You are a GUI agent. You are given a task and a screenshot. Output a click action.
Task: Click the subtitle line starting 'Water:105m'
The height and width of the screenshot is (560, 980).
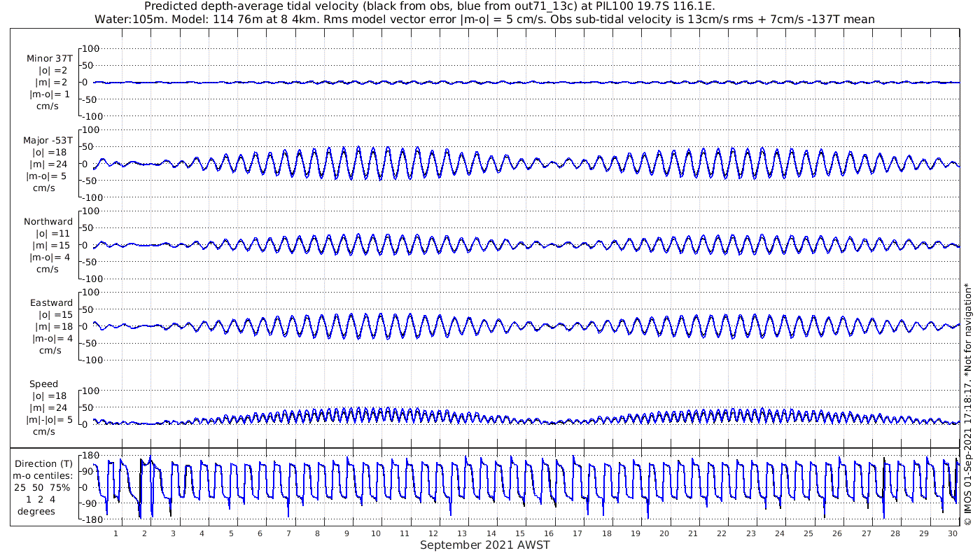pos(484,20)
